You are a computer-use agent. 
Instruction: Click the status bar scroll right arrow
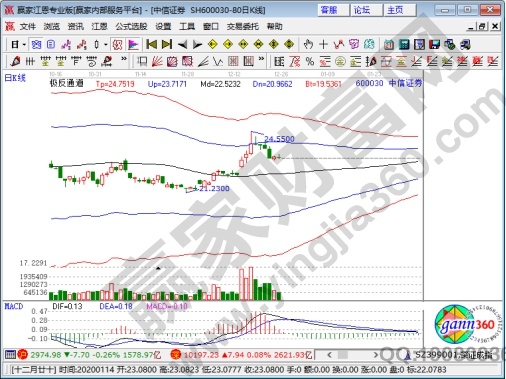click(x=376, y=355)
